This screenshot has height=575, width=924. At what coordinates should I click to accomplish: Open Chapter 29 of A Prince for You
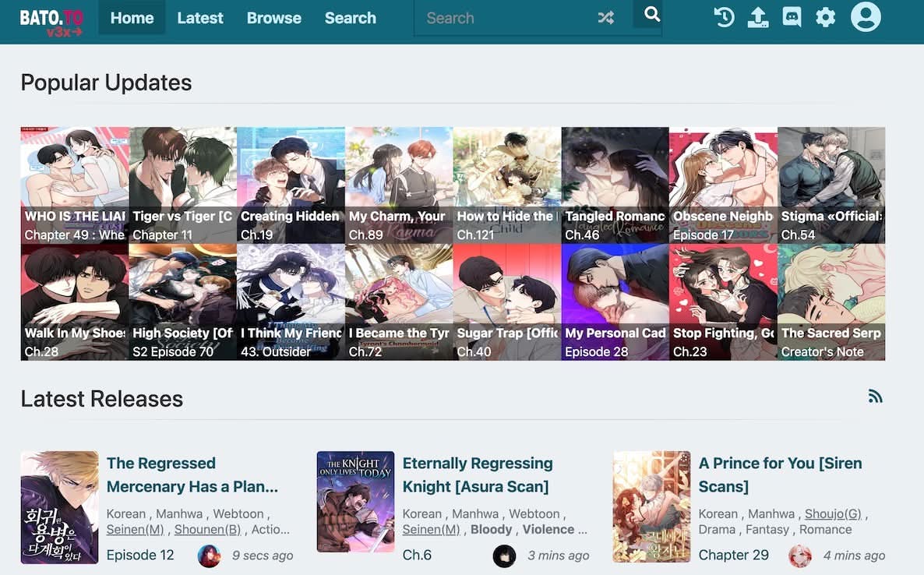(x=733, y=555)
